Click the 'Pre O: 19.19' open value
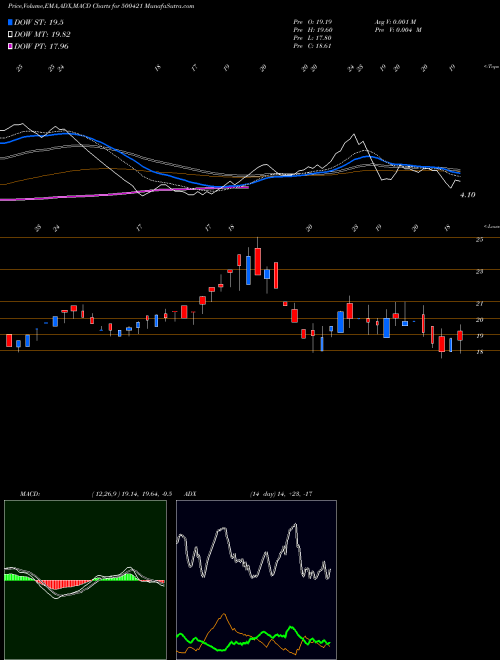 click(x=313, y=21)
